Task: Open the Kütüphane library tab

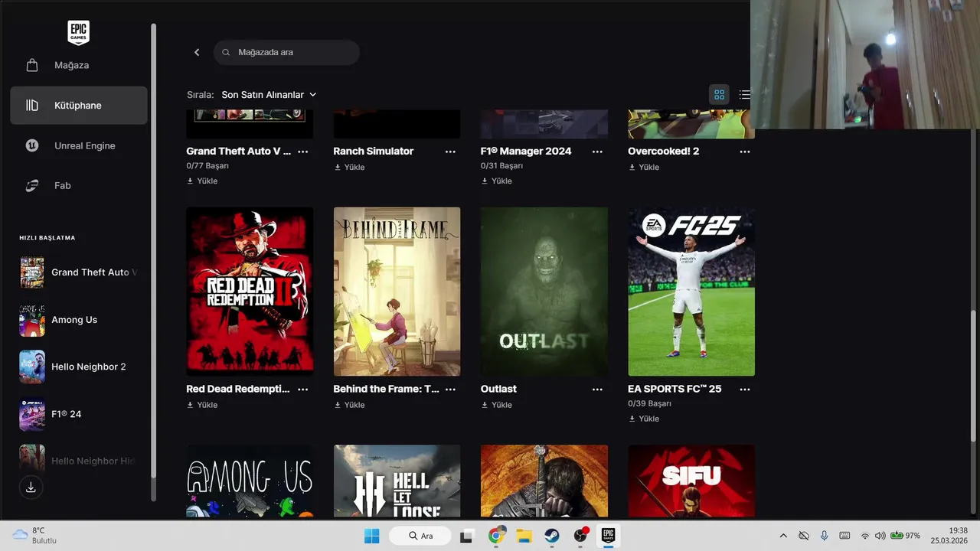Action: (79, 105)
